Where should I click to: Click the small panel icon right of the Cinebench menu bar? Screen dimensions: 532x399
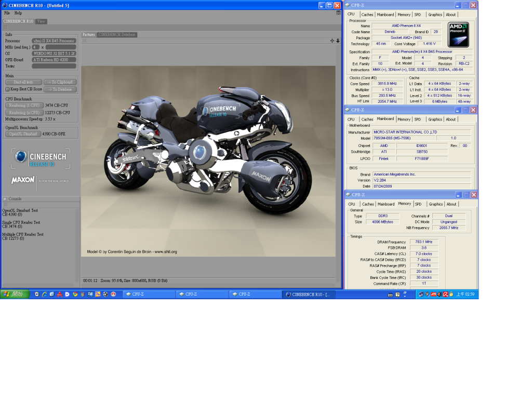pos(338,12)
